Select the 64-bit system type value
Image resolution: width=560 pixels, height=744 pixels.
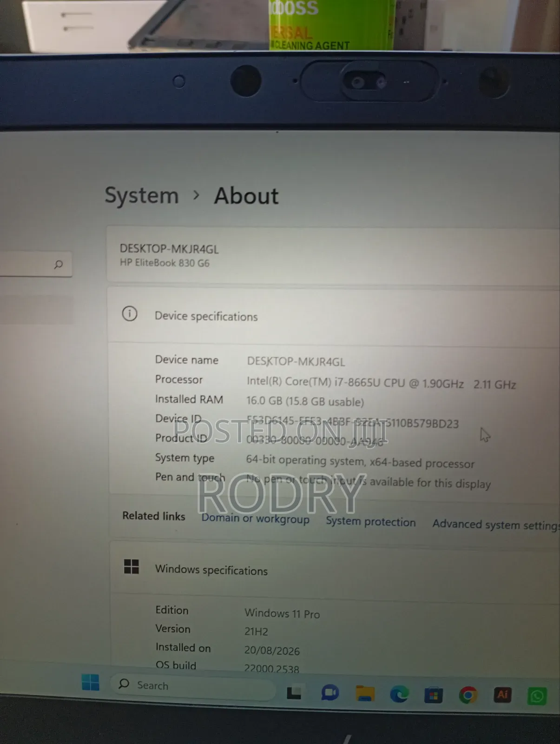[360, 461]
